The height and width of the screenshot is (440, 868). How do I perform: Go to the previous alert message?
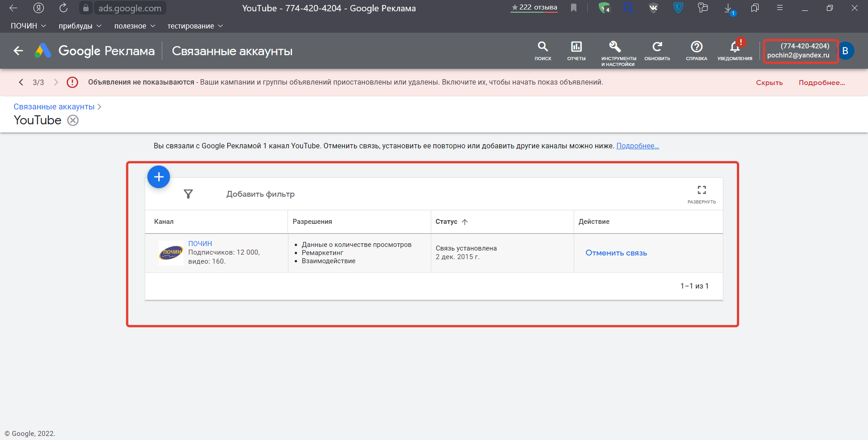click(21, 82)
